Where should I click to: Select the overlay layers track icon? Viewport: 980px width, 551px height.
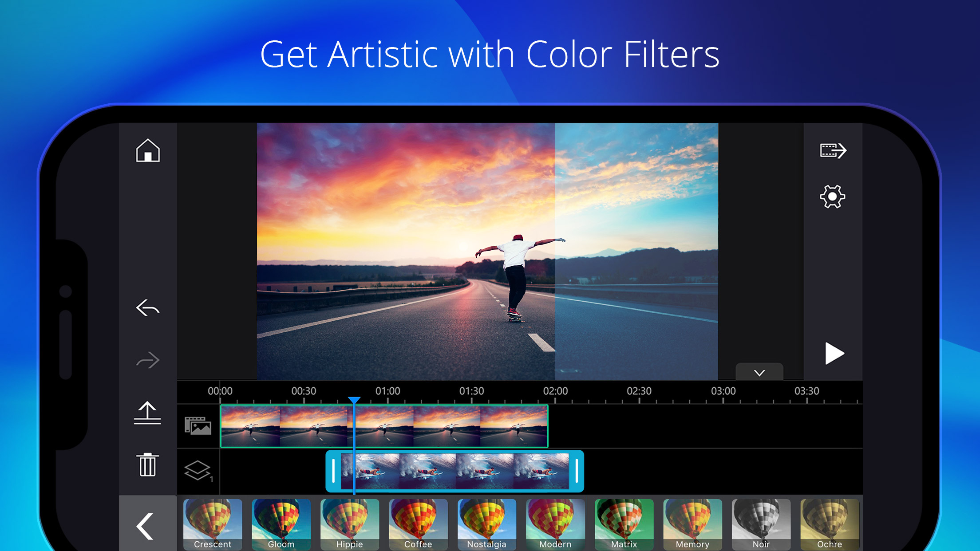198,470
